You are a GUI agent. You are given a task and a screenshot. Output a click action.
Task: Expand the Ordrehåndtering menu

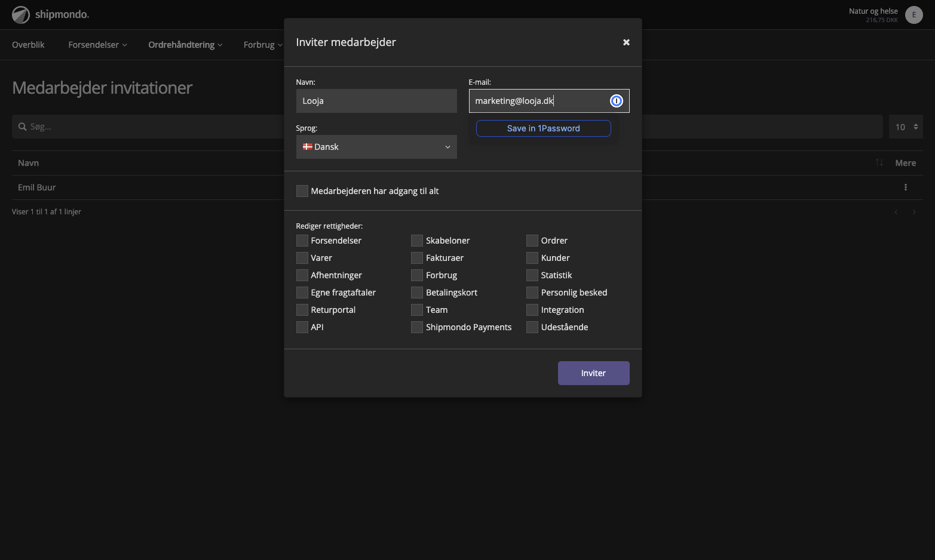pyautogui.click(x=185, y=45)
